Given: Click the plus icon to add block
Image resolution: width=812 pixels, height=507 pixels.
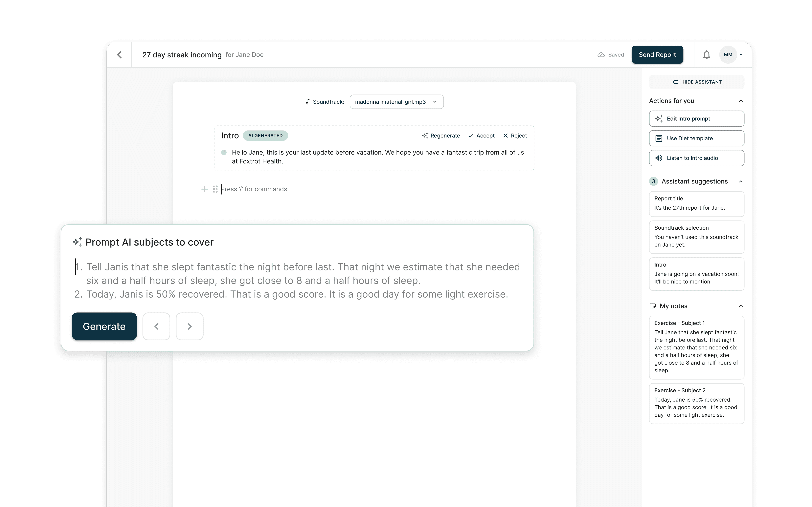Looking at the screenshot, I should (x=204, y=189).
